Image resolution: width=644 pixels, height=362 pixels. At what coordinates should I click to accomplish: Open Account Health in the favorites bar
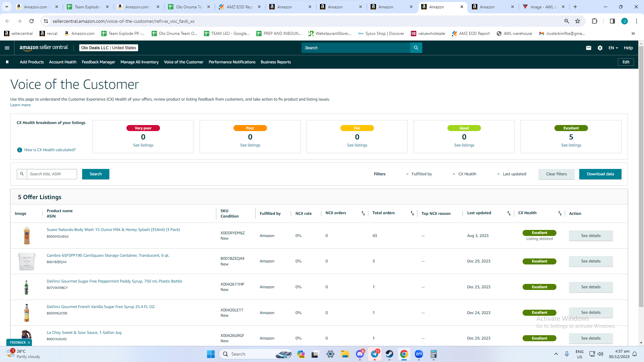coord(63,62)
